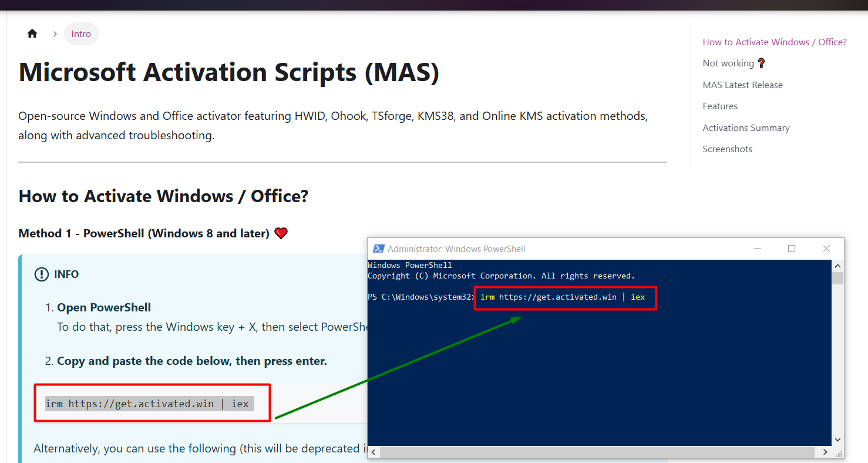Image resolution: width=868 pixels, height=463 pixels.
Task: Click the PowerShell vertical scrollbar thumb
Action: (x=837, y=278)
